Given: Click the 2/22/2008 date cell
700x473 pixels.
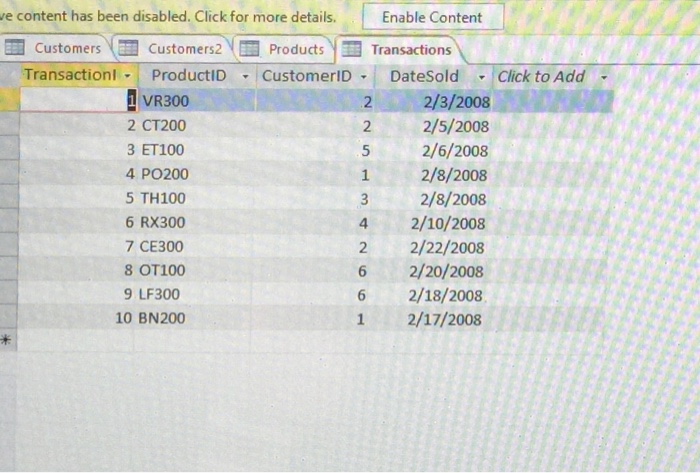Looking at the screenshot, I should 427,247.
